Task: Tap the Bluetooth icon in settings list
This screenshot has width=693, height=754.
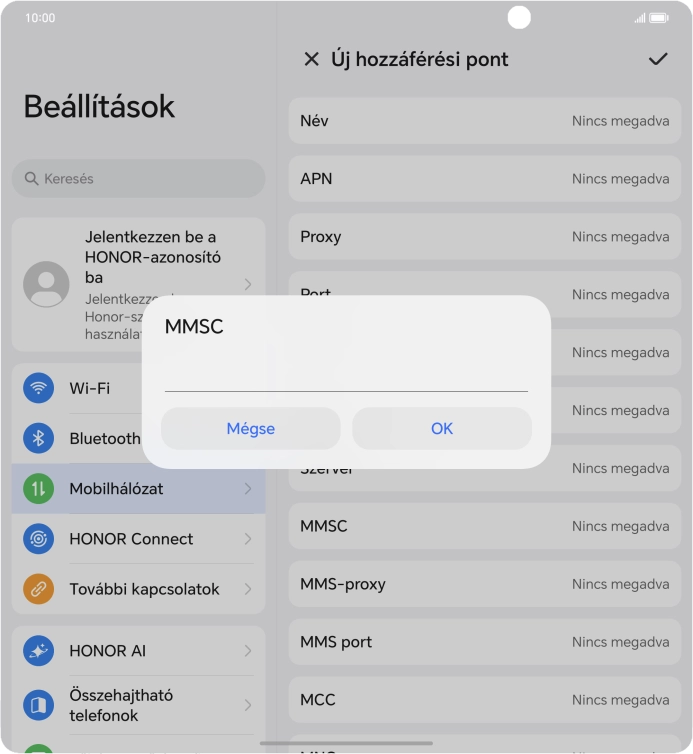Action: (38, 438)
